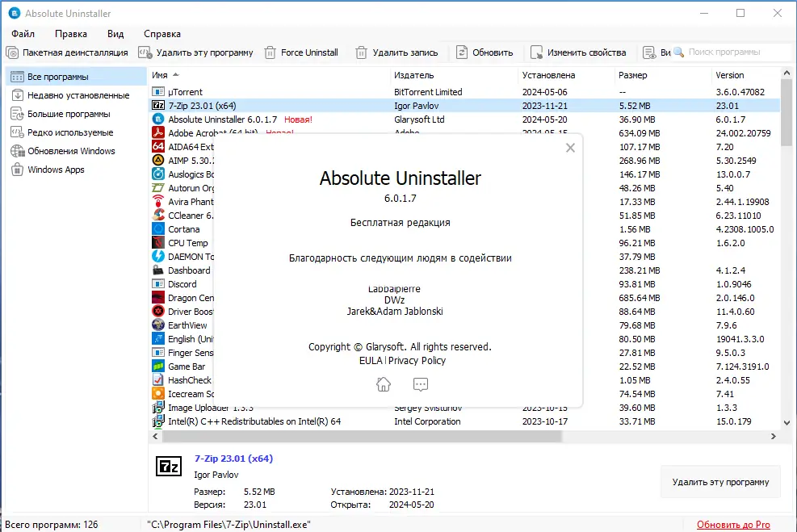The height and width of the screenshot is (532, 797).
Task: Sort by the Размер column header
Action: pyautogui.click(x=663, y=75)
